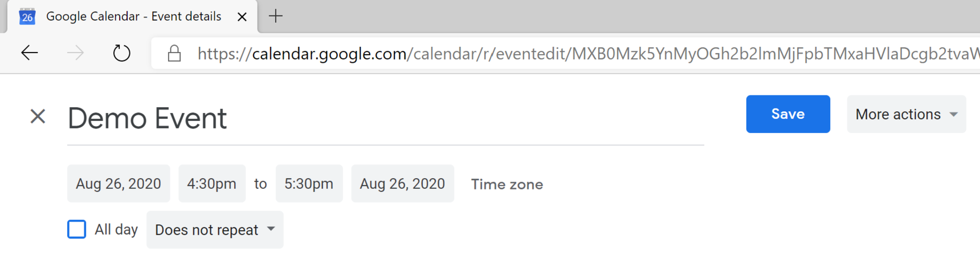Enable the All day checkbox

tap(77, 229)
